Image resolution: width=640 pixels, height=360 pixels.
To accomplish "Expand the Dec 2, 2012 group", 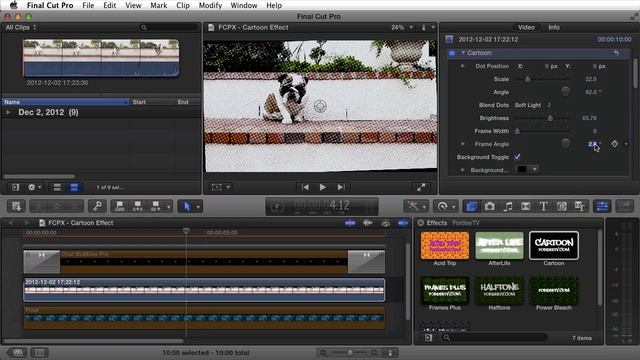I will [8, 112].
